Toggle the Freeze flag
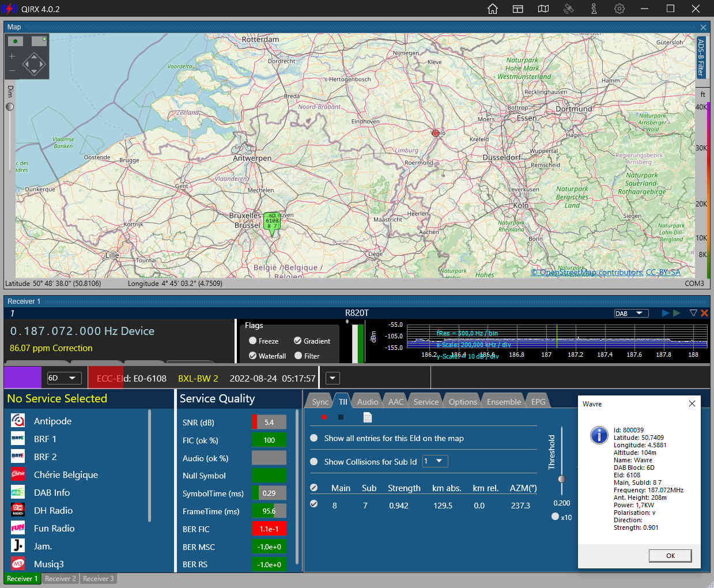 pyautogui.click(x=252, y=341)
